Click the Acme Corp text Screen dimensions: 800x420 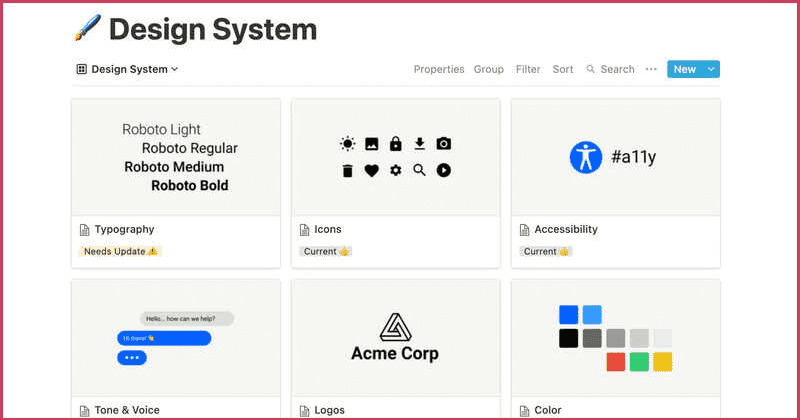pos(395,353)
